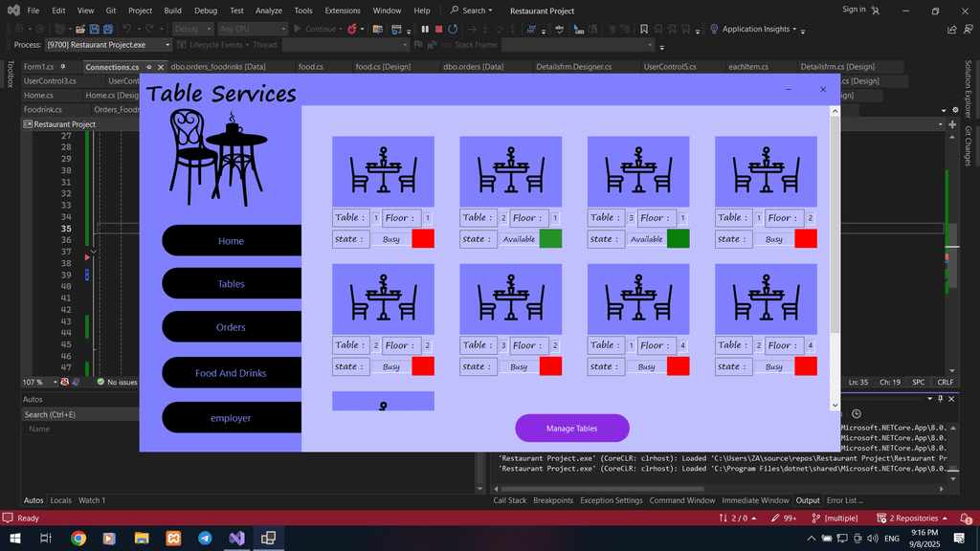Click the Hot Reload flame icon
Image resolution: width=980 pixels, height=551 pixels.
click(x=351, y=30)
